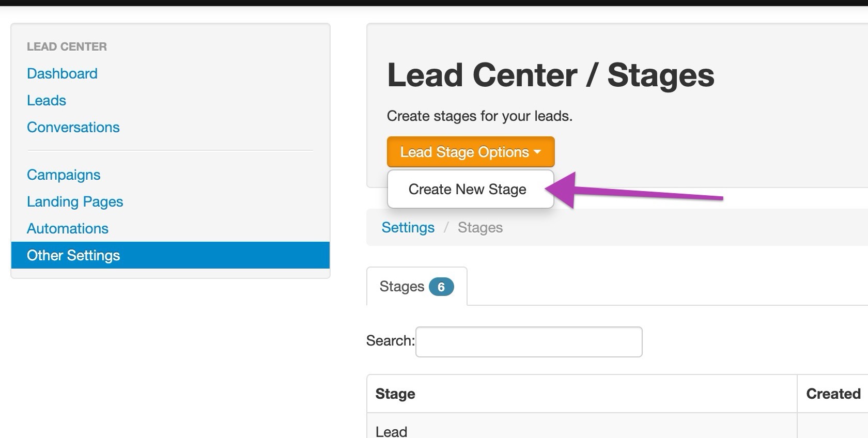Go to Leads in Lead Center

coord(47,100)
